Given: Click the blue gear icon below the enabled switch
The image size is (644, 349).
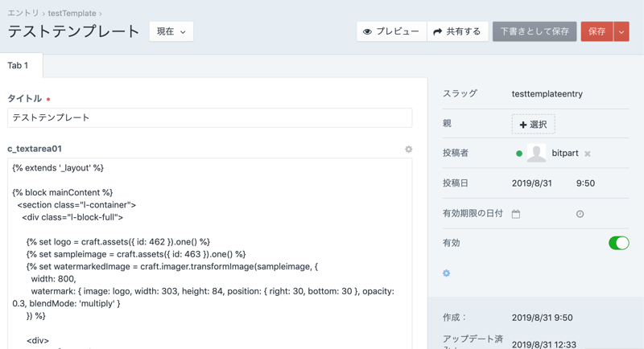Looking at the screenshot, I should tap(447, 273).
